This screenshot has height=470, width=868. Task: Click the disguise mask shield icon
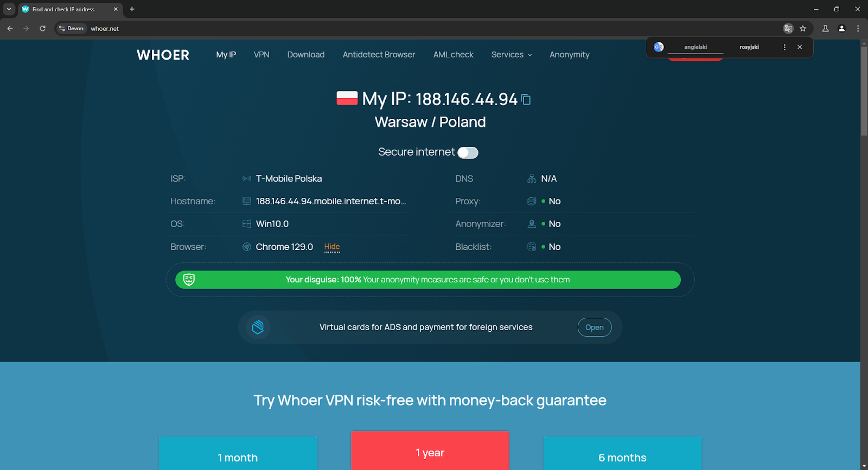(x=189, y=280)
